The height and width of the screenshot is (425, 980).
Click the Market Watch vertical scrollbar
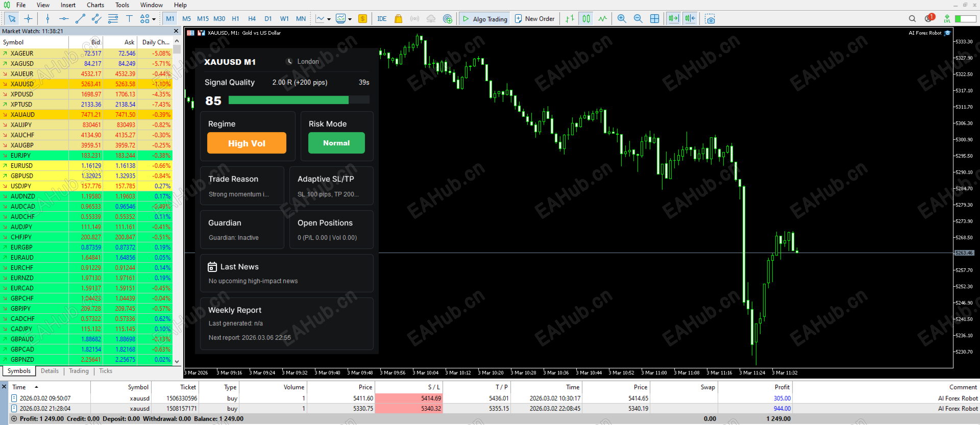[177, 204]
